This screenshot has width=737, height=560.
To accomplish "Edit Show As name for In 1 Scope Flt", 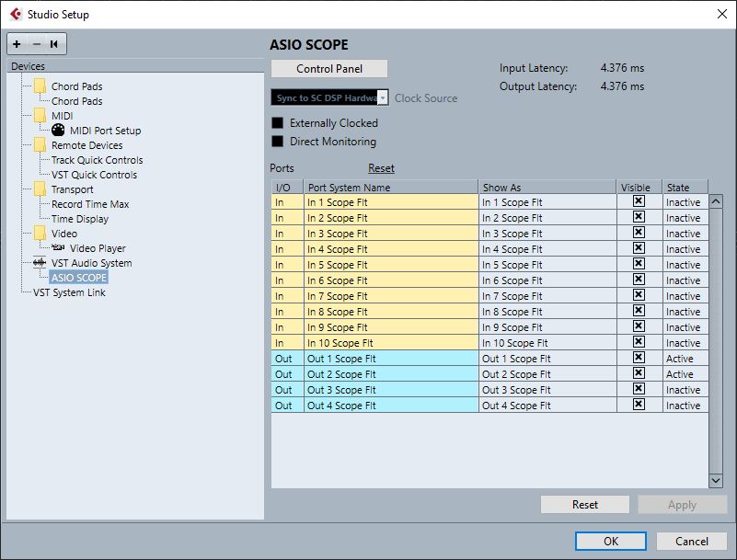I will click(x=547, y=202).
